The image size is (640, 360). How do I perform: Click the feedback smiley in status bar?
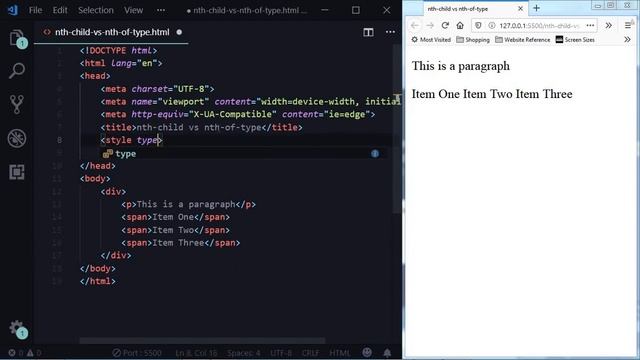click(367, 352)
